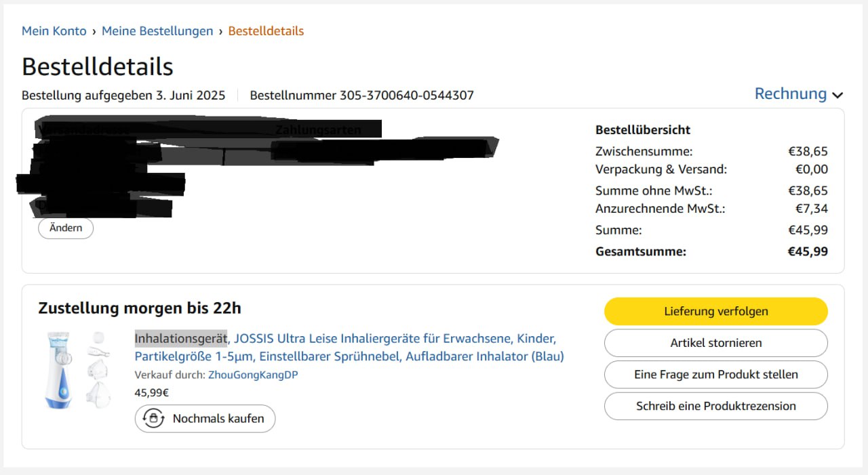Click the Gesamtsumme €45,99 amount
This screenshot has height=475, width=868.
(808, 251)
